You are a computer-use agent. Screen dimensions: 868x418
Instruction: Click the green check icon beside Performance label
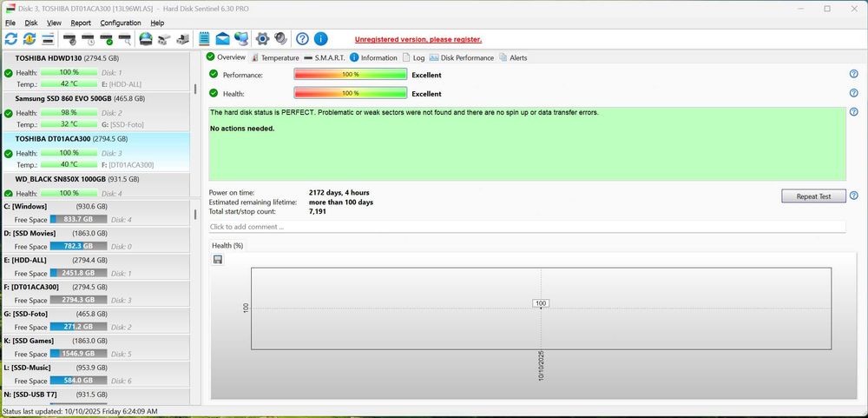214,74
